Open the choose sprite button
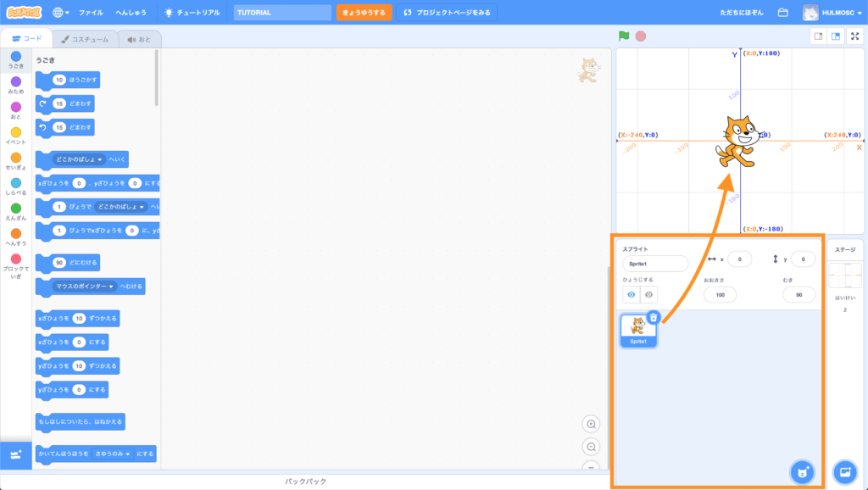This screenshot has height=490, width=868. [801, 471]
